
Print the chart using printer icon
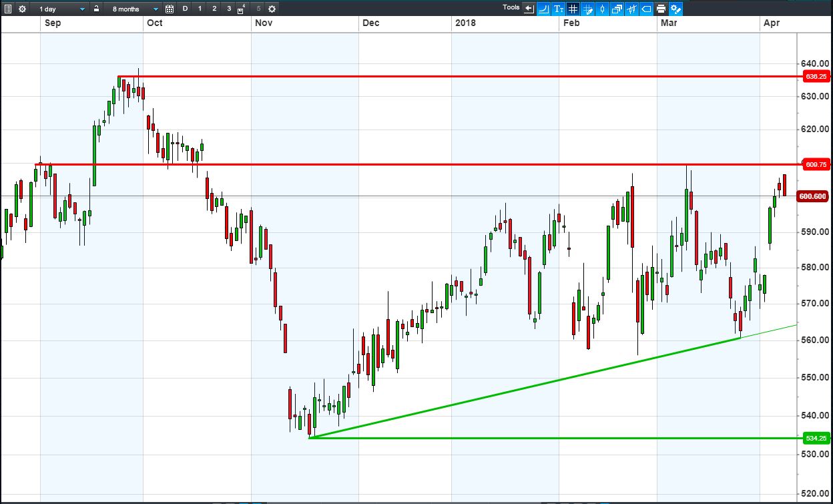661,9
